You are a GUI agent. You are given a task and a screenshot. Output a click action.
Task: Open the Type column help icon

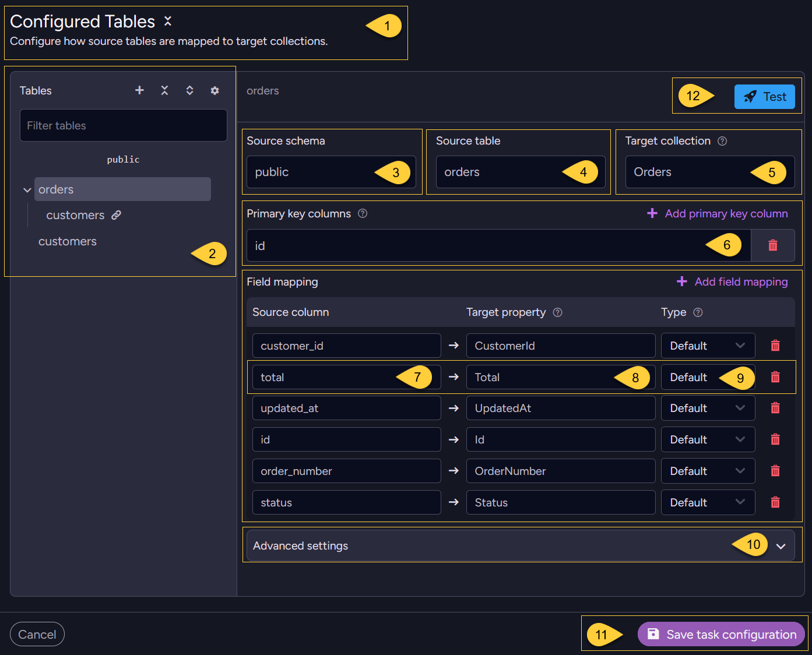(698, 312)
